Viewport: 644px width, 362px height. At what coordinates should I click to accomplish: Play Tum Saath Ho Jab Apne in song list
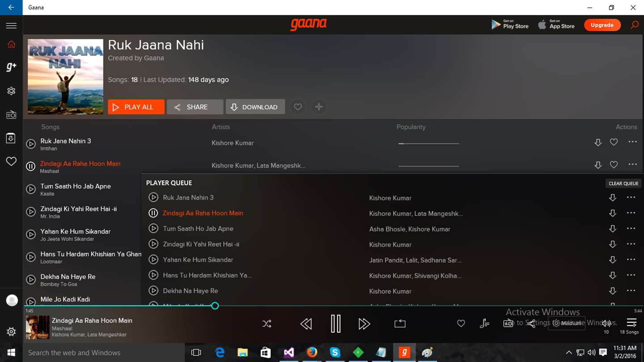point(31,189)
